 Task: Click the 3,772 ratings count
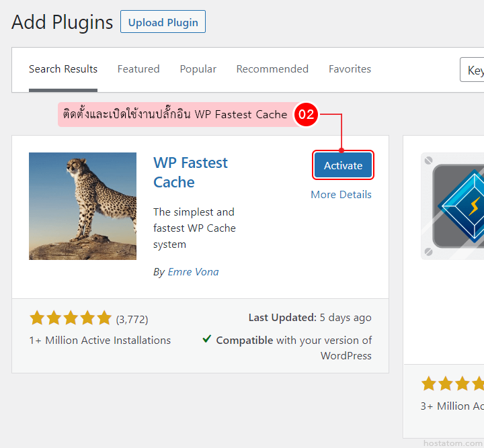tap(132, 319)
